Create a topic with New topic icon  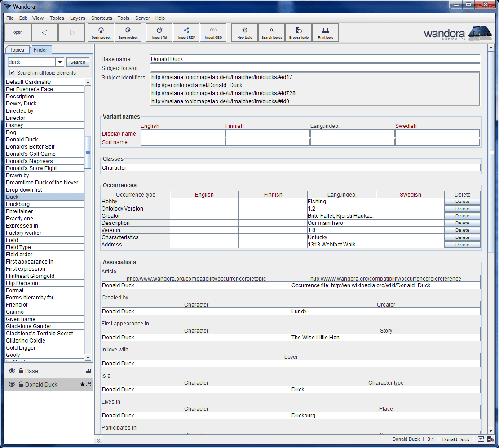click(245, 32)
